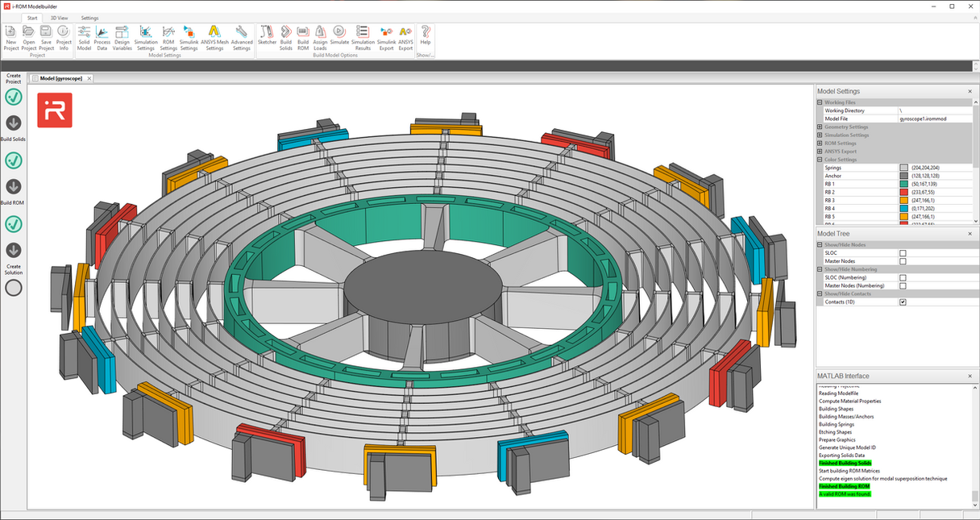Click the empty Create Solution status circle
The width and height of the screenshot is (980, 520).
coord(14,287)
